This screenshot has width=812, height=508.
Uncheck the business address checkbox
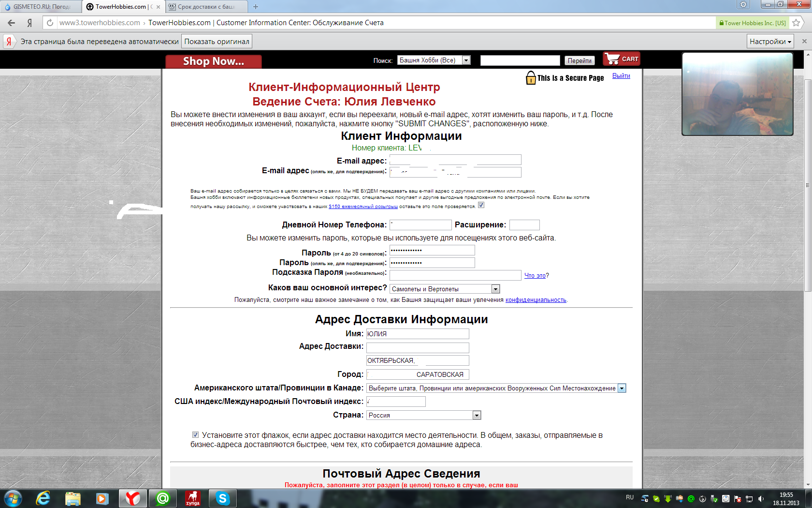click(x=195, y=435)
